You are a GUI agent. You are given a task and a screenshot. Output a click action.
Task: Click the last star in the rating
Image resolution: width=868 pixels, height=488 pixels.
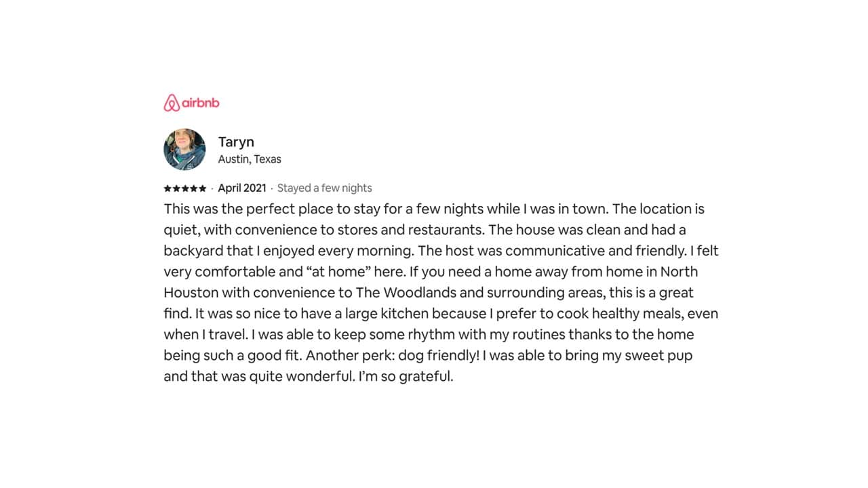(x=203, y=188)
